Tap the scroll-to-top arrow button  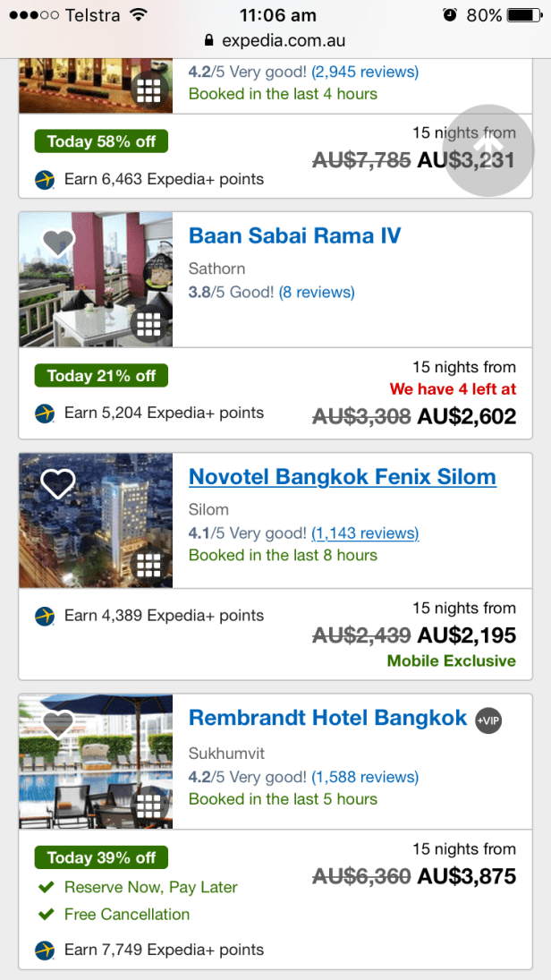[x=488, y=149]
